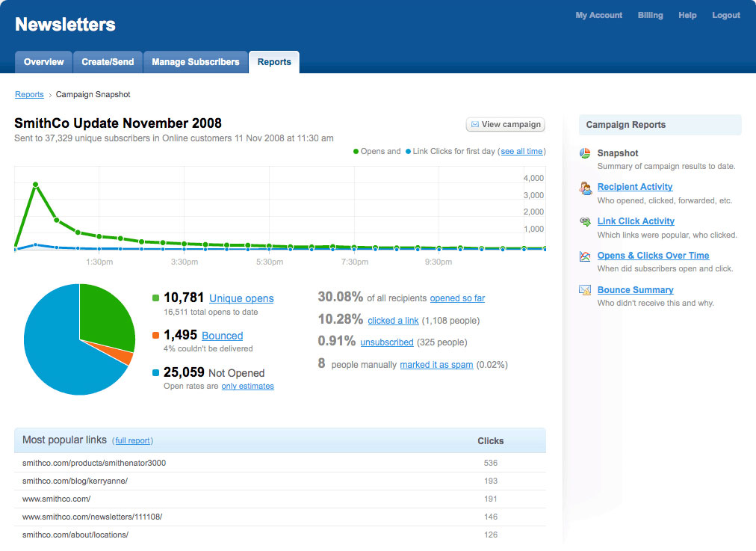Click the 146 clicks value
The image size is (756, 551).
pyautogui.click(x=490, y=517)
